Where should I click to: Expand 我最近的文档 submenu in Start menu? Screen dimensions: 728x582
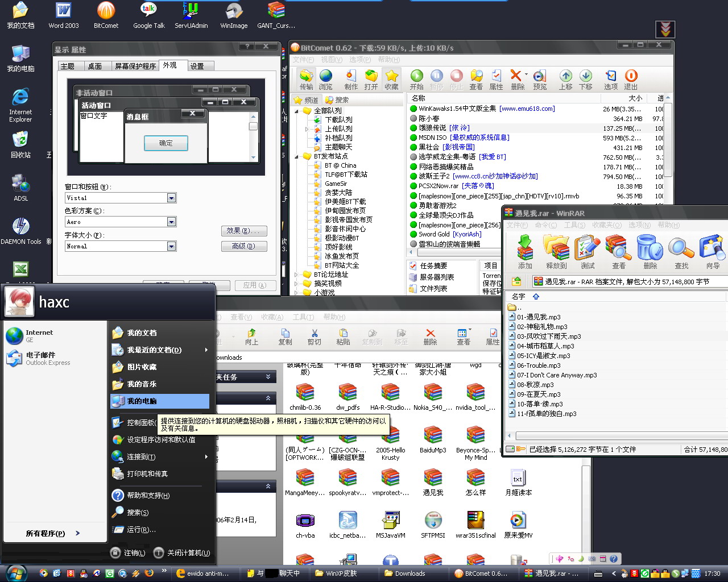pos(160,350)
